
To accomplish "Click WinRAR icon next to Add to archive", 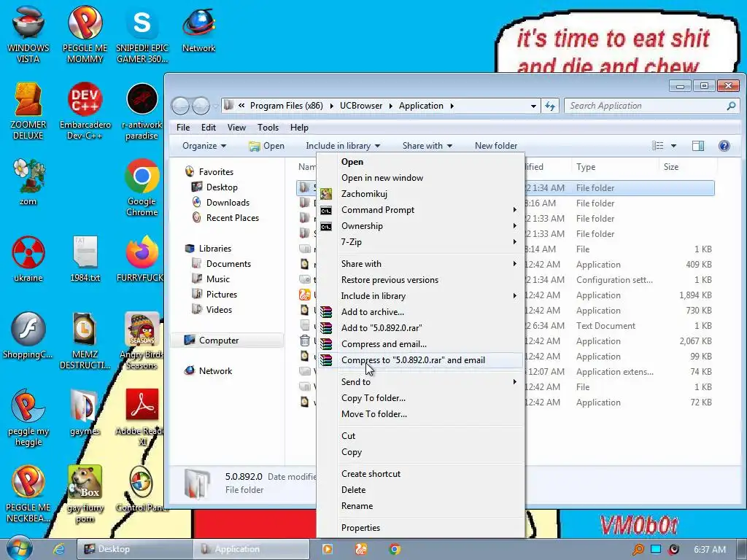I will pos(326,312).
